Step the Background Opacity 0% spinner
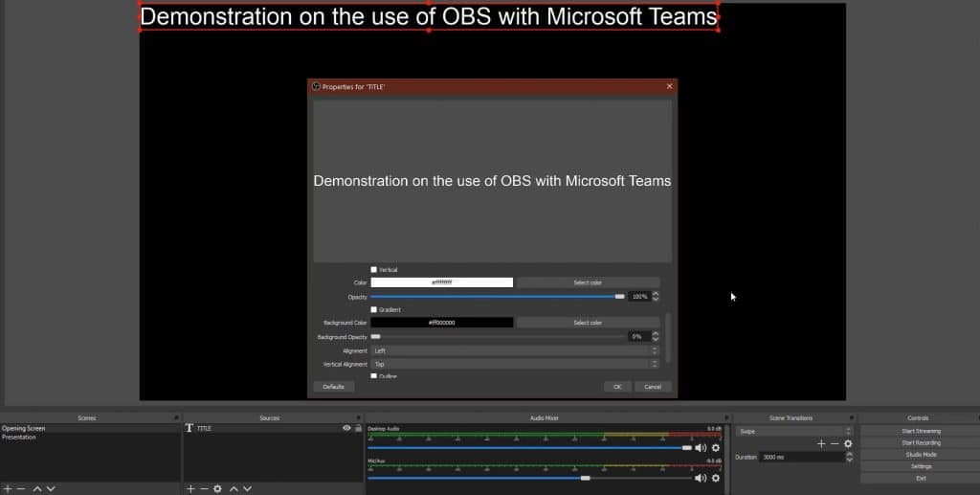This screenshot has width=980, height=495. click(x=656, y=336)
